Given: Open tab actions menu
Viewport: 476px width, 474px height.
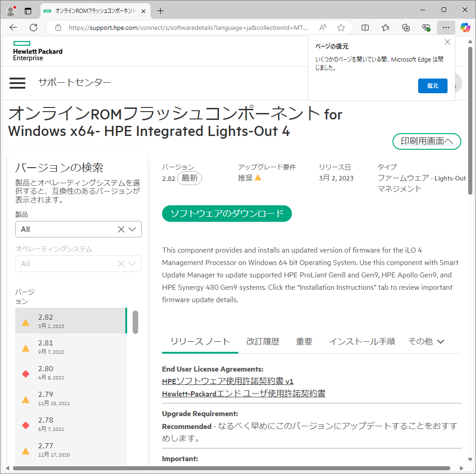Looking at the screenshot, I should point(28,11).
